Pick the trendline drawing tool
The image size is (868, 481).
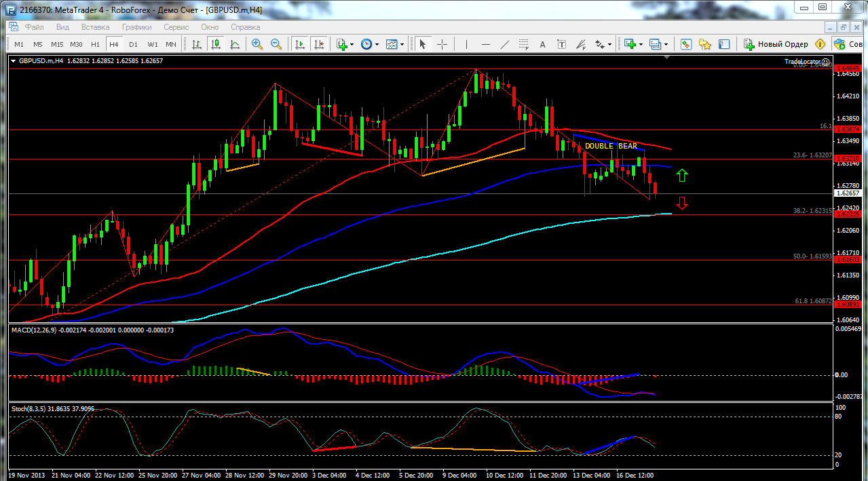click(x=505, y=44)
